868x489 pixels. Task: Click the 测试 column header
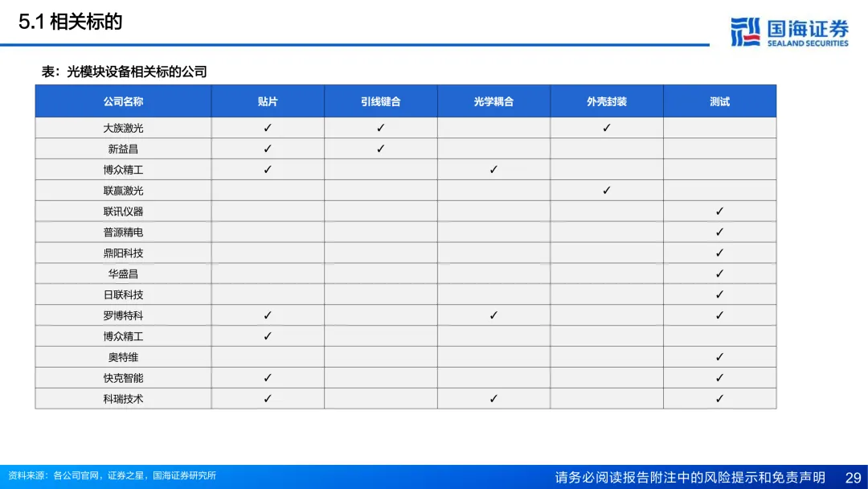719,101
